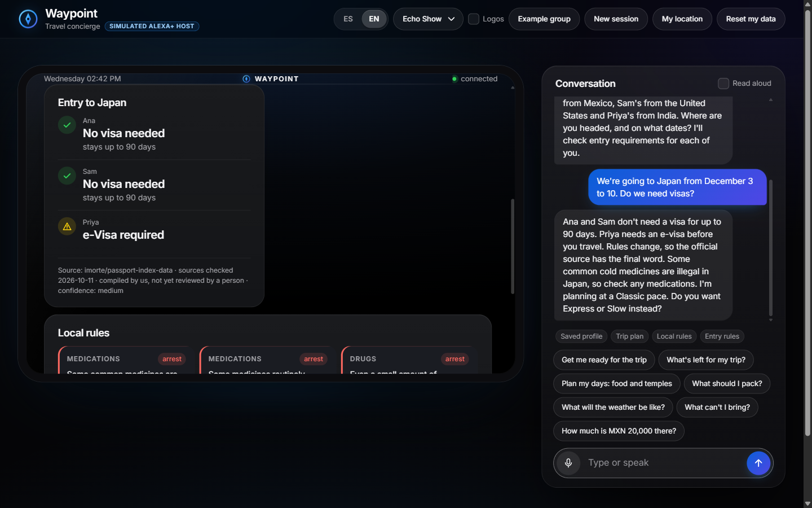Image resolution: width=812 pixels, height=508 pixels.
Task: Select 'Plan my days: food and temples' suggestion
Action: click(617, 384)
